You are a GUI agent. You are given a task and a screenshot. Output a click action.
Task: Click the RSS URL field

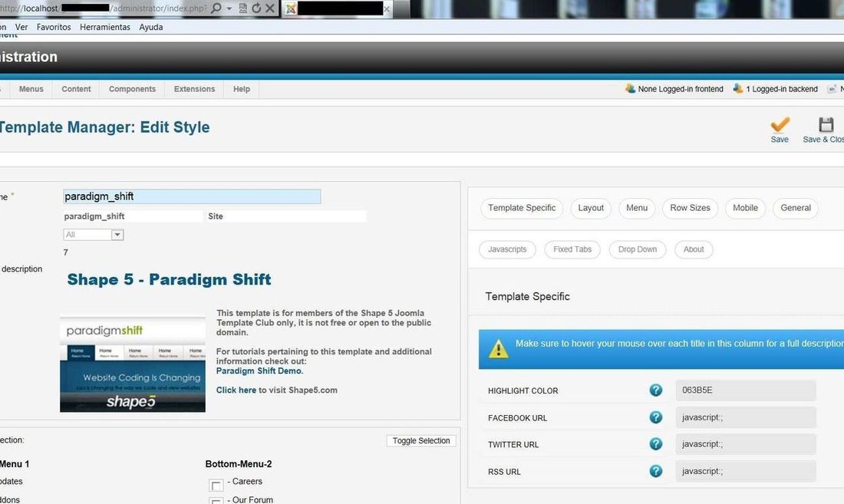click(746, 471)
